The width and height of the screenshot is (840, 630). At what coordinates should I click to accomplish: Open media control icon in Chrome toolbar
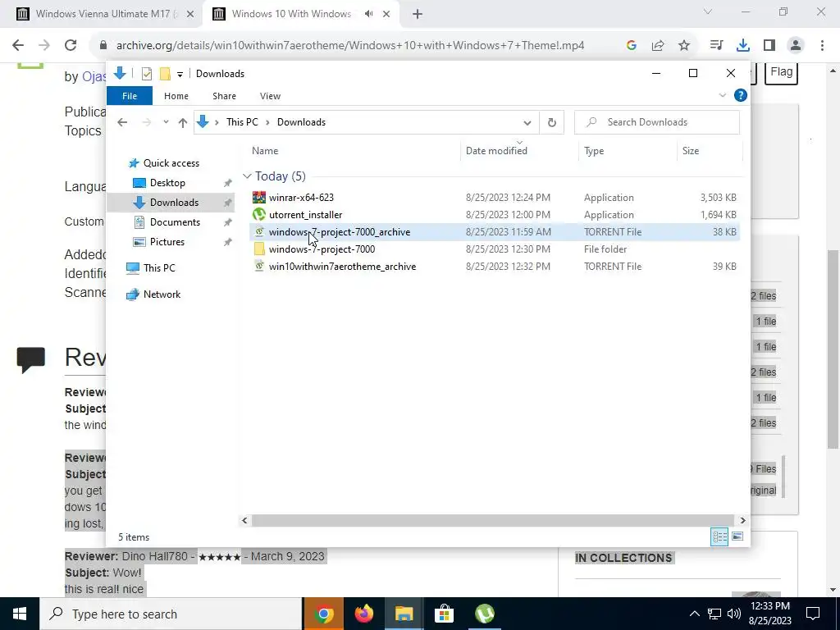(x=716, y=46)
